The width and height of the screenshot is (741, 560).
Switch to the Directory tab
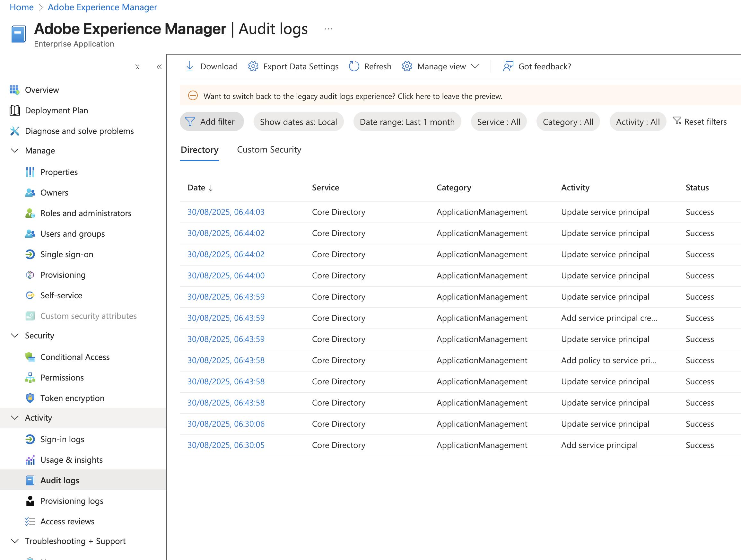(199, 150)
